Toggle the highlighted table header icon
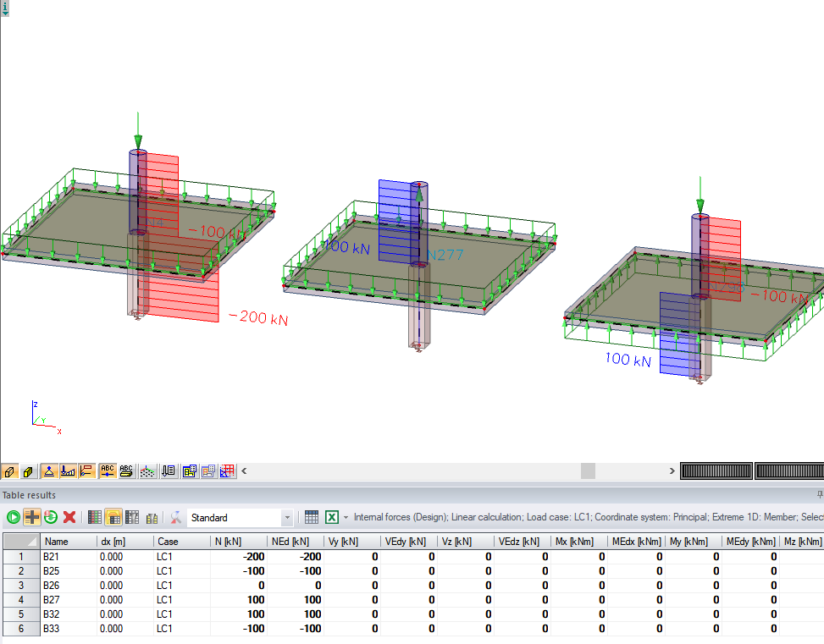824x644 pixels. point(113,517)
